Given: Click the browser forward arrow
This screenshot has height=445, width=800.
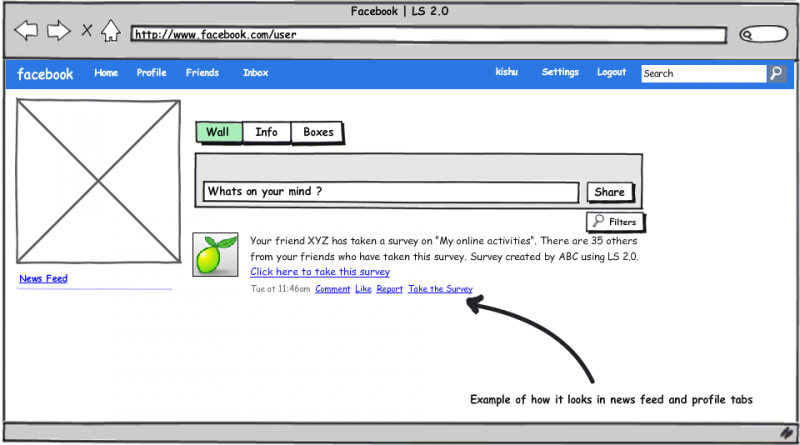Looking at the screenshot, I should pyautogui.click(x=59, y=31).
